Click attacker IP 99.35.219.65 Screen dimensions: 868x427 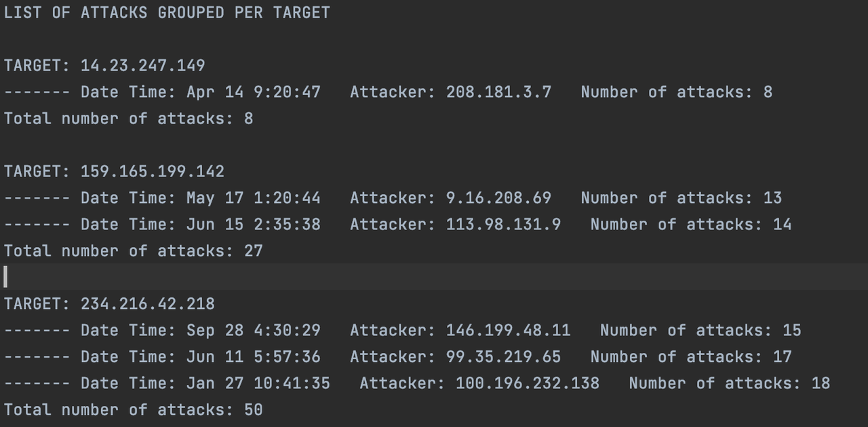click(503, 356)
